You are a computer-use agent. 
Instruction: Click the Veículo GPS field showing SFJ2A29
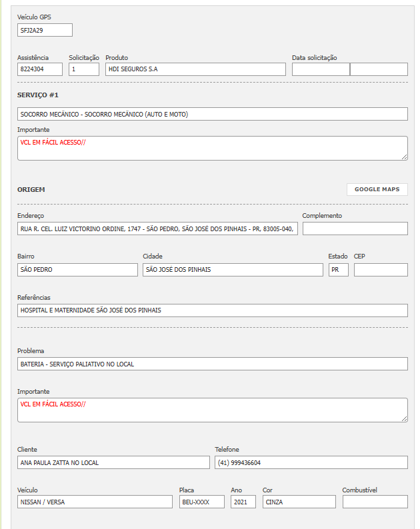[45, 30]
